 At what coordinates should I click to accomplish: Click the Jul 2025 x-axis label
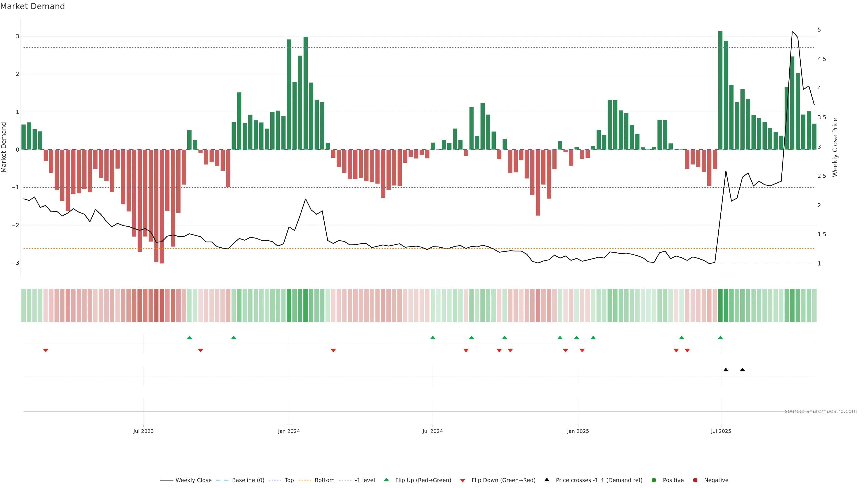[721, 431]
